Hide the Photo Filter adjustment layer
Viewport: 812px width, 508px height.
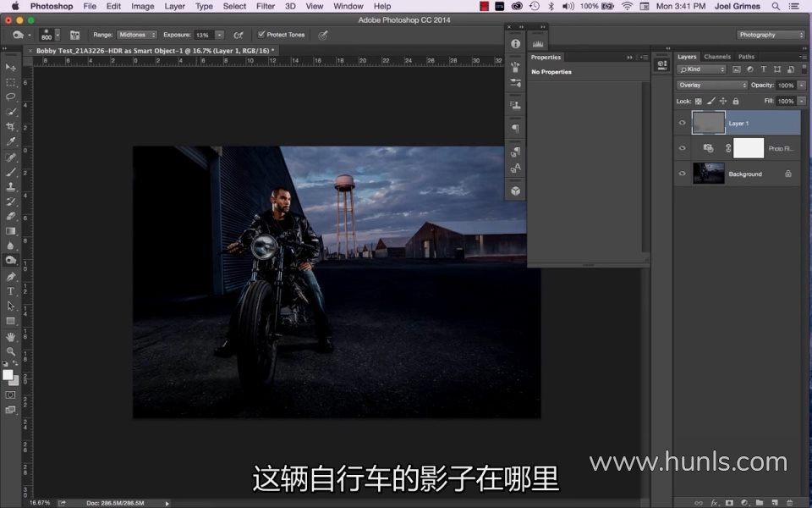[682, 148]
